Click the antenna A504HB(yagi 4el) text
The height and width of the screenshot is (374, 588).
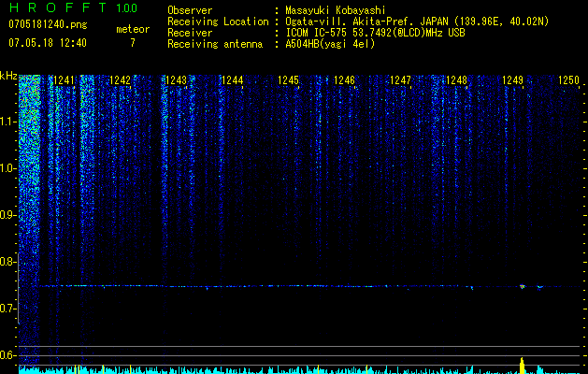tap(330, 44)
